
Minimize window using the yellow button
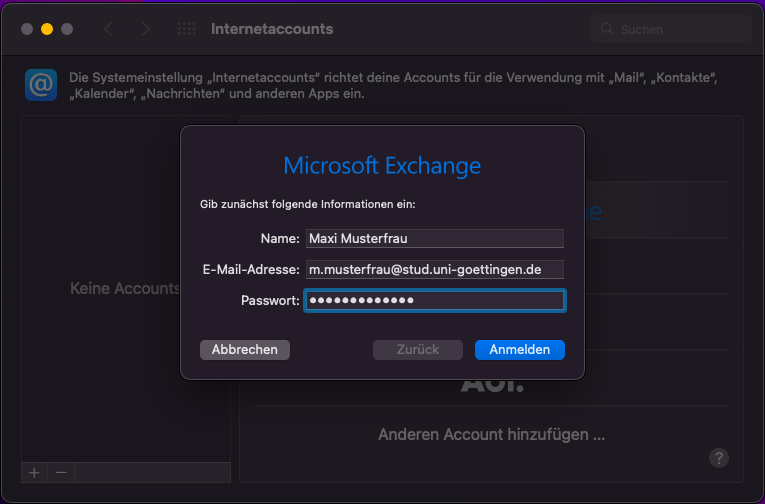click(47, 29)
